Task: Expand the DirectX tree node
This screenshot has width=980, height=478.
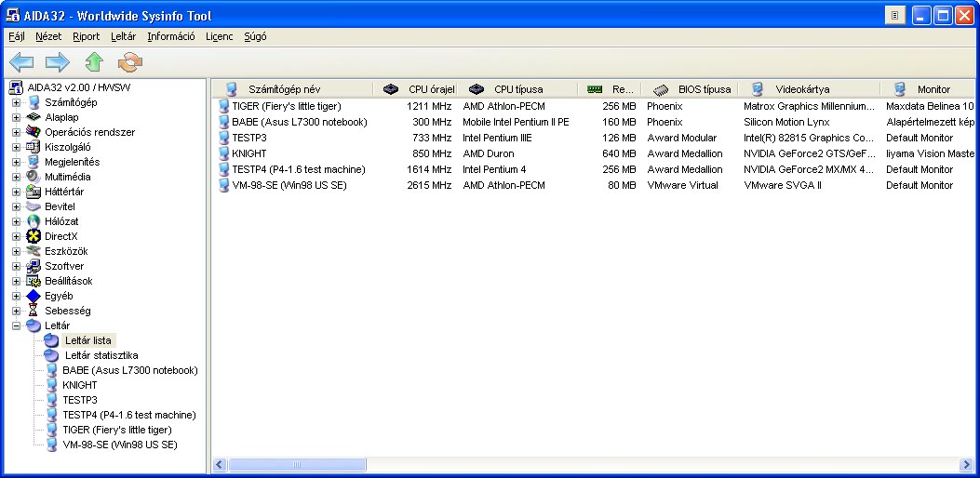Action: click(x=16, y=236)
